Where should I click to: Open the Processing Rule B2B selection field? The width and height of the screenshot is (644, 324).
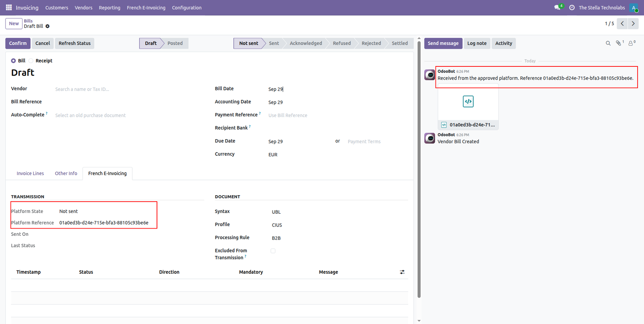[340, 238]
